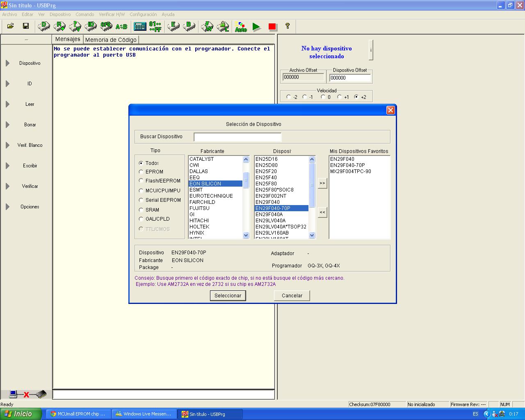
Task: Select the Todos type radio button
Action: coord(141,163)
